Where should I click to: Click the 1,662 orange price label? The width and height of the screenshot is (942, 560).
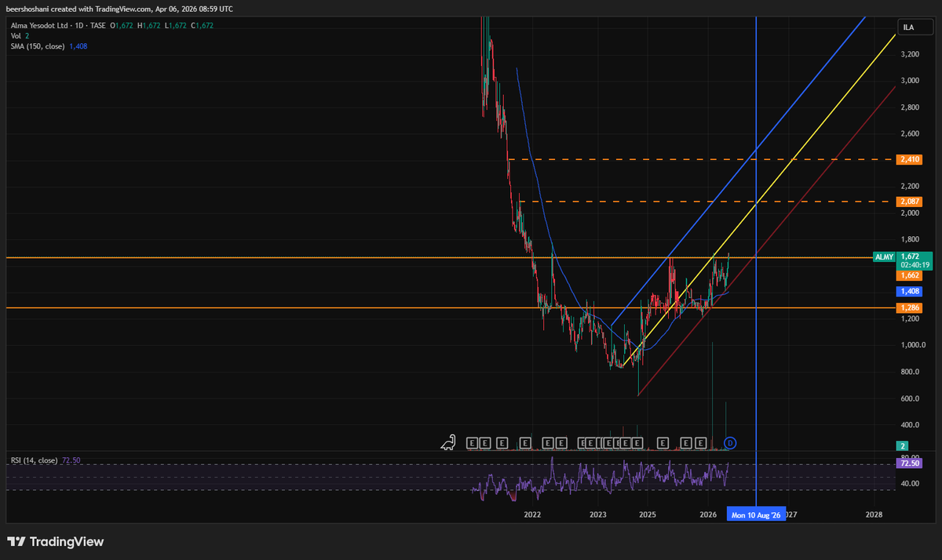click(910, 276)
